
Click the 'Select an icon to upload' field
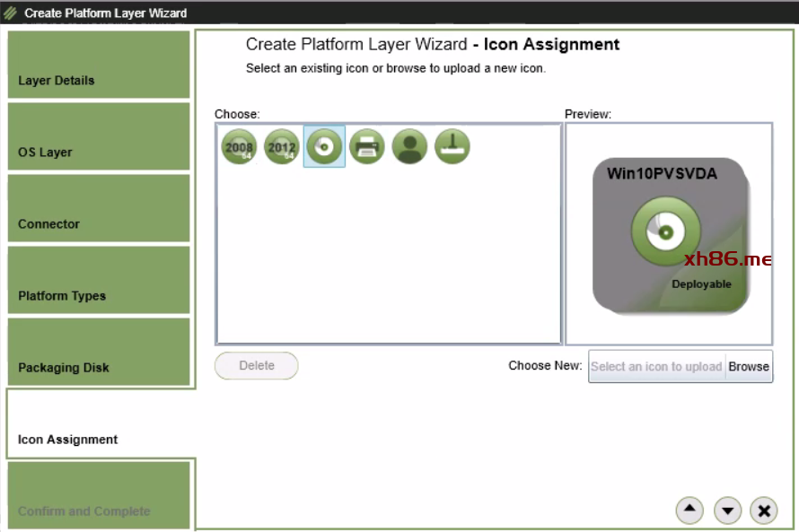click(x=656, y=366)
